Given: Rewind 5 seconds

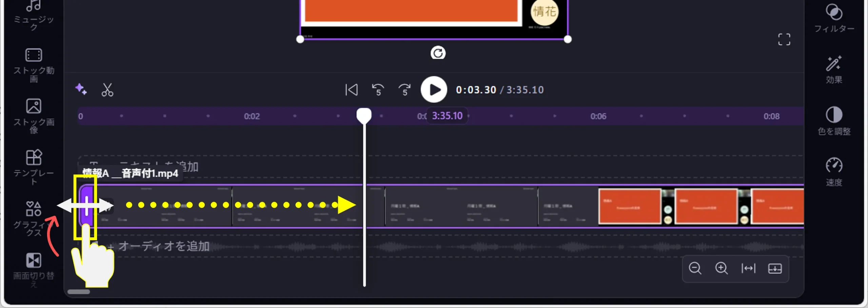Looking at the screenshot, I should click(378, 90).
